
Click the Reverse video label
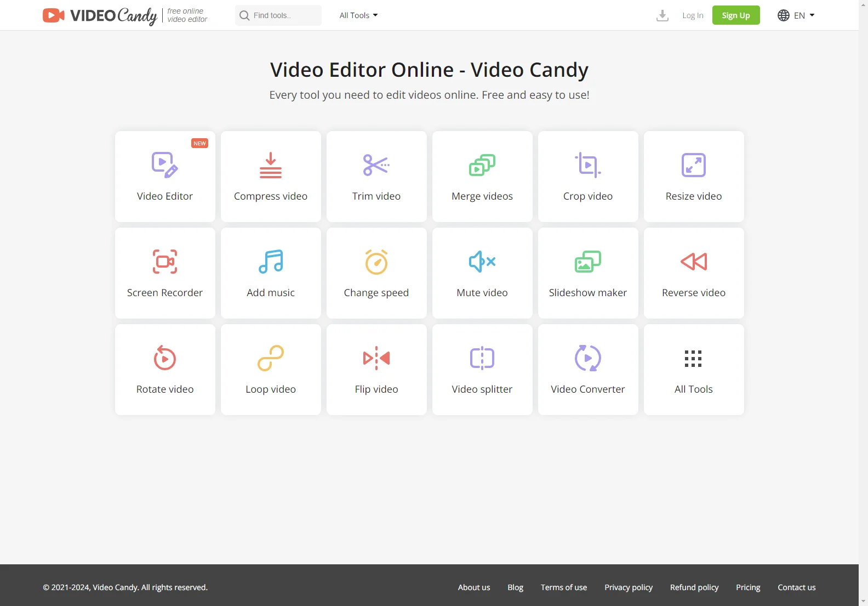(x=694, y=293)
